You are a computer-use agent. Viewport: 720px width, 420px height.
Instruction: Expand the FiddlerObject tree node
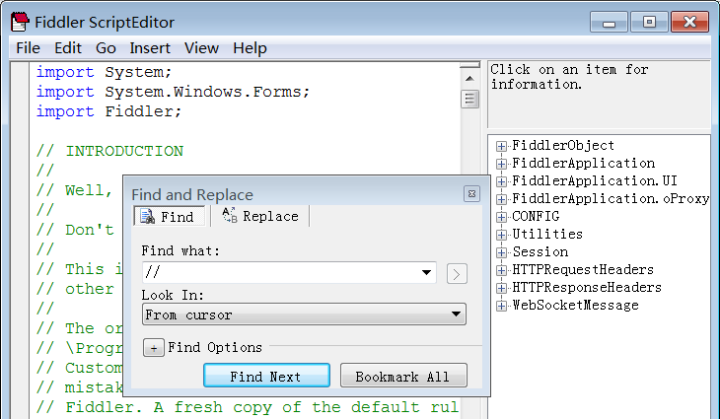click(501, 146)
